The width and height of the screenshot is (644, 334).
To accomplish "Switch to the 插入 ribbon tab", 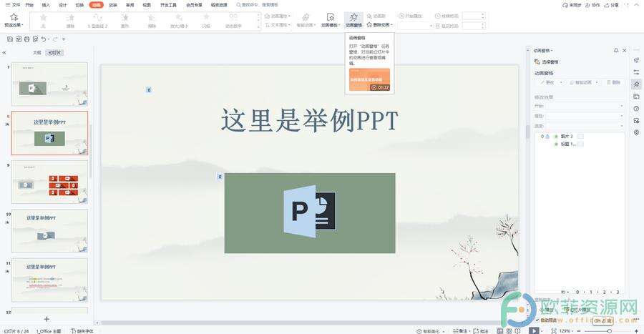I will [x=46, y=5].
